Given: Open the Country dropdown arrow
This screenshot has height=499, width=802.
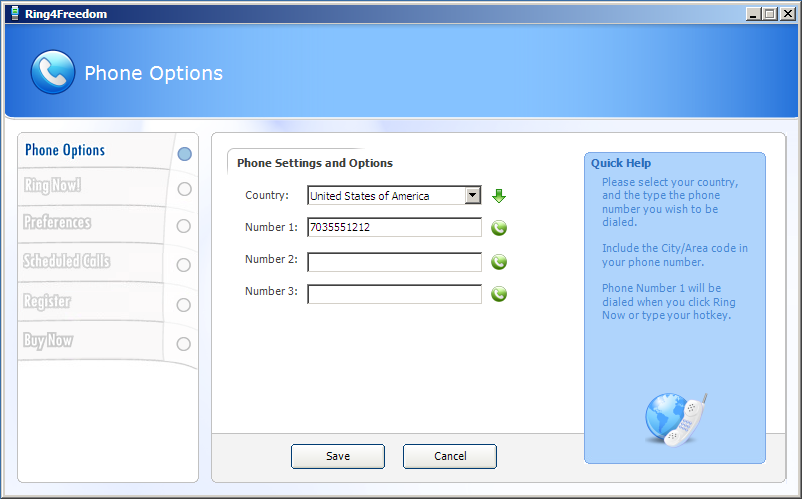Looking at the screenshot, I should [473, 195].
